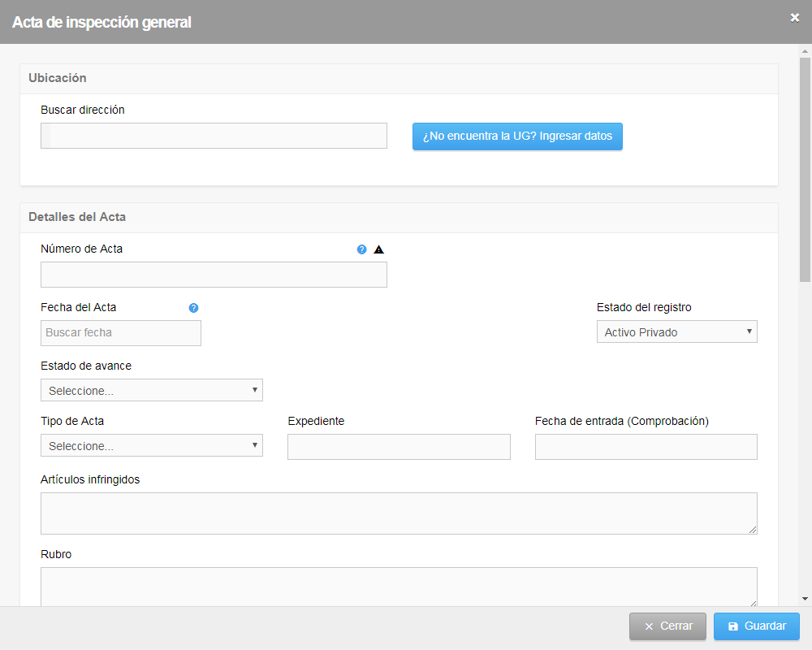
Task: Save the form with Guardar button
Action: click(x=757, y=626)
